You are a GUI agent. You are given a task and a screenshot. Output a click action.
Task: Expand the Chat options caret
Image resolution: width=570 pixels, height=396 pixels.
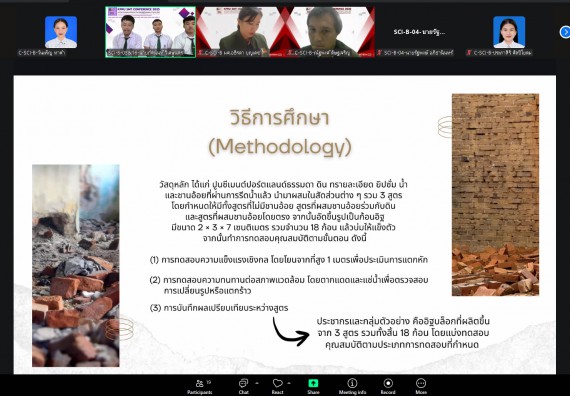(257, 383)
